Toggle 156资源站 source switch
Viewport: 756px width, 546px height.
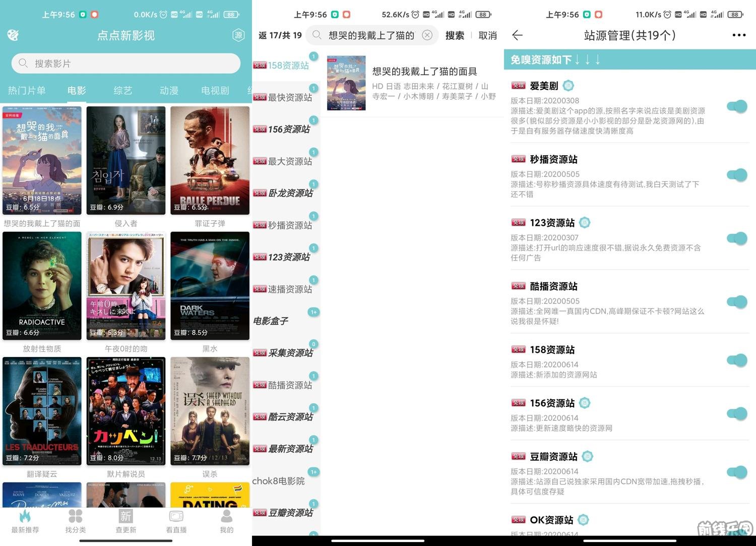click(x=737, y=413)
